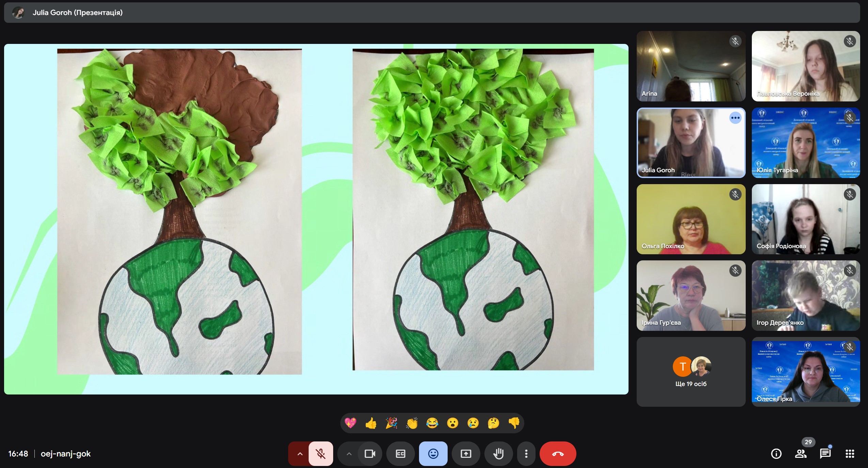Image resolution: width=868 pixels, height=468 pixels.
Task: Click the raise hand icon
Action: pos(498,454)
